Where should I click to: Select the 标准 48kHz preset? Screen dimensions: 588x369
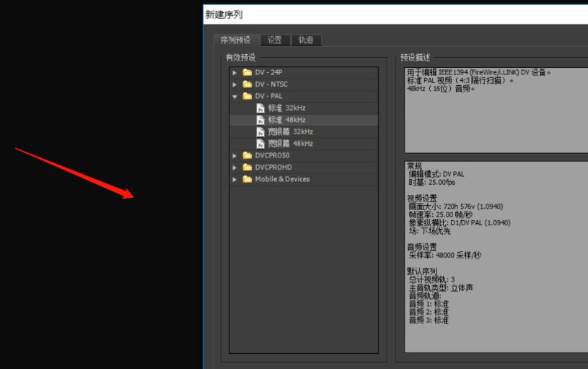[x=287, y=120]
